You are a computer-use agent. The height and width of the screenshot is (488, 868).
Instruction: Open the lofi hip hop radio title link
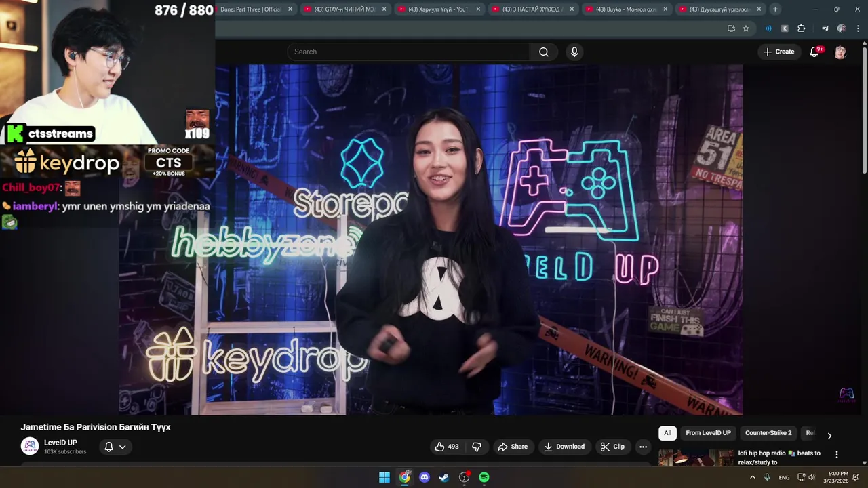(x=779, y=457)
